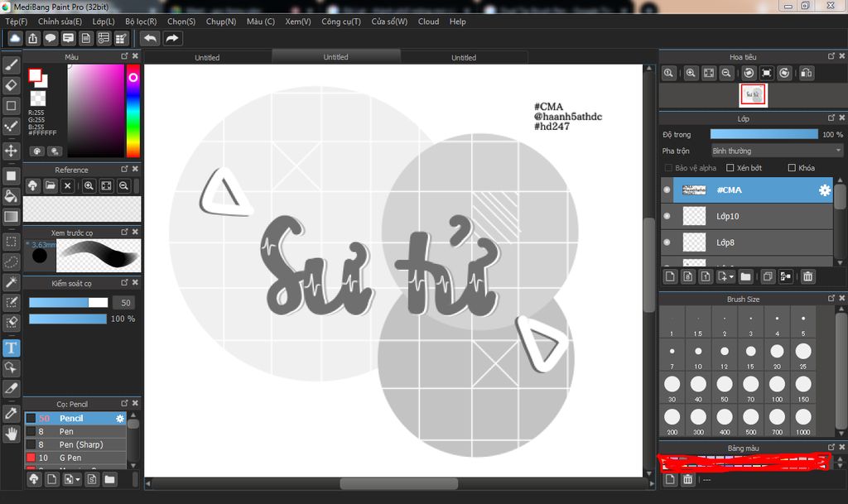Select the Lasso tool
Viewport: 848px width, 504px height.
(12, 262)
